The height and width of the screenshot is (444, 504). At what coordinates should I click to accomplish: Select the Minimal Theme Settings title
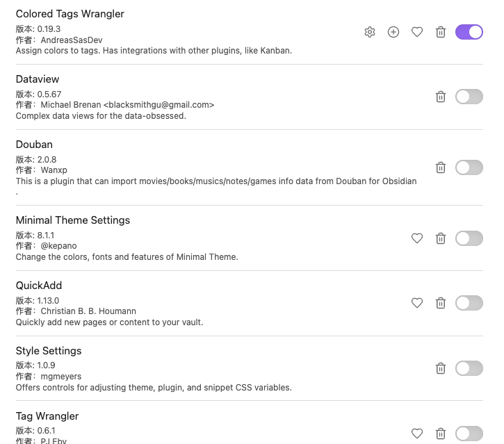[x=72, y=220]
